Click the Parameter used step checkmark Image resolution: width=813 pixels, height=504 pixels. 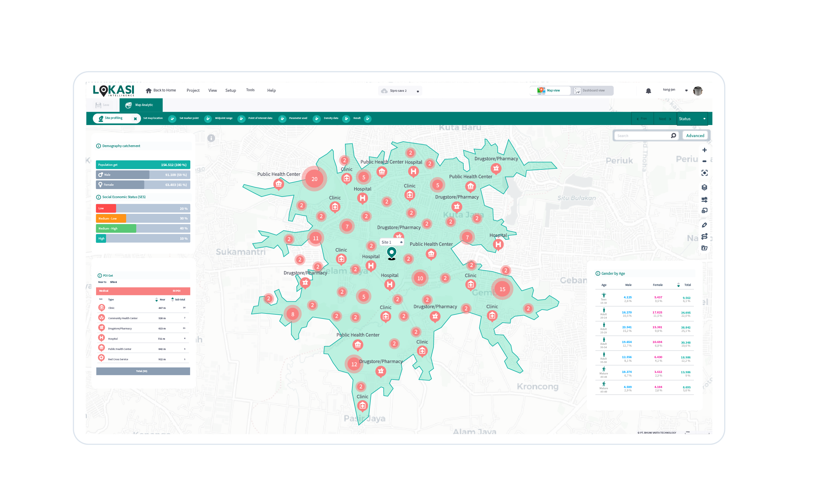(316, 119)
